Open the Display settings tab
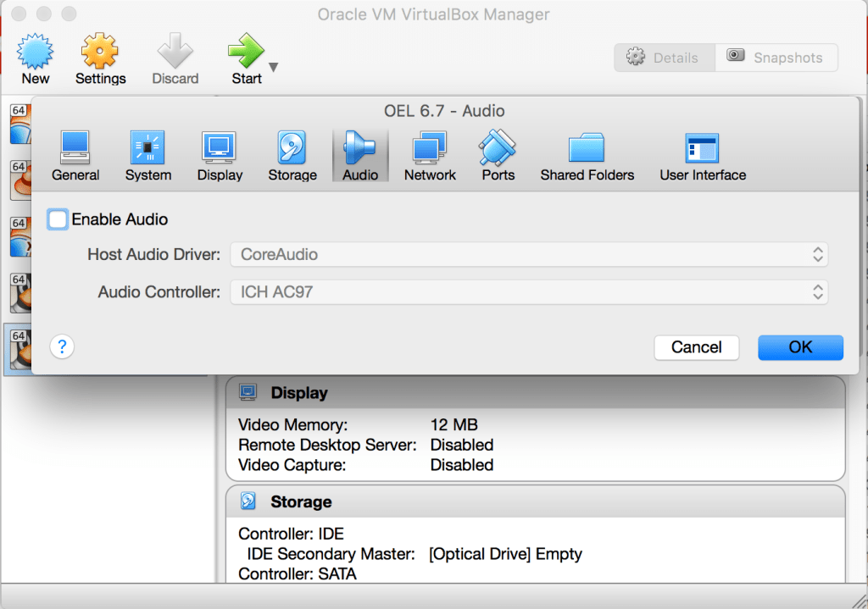Image resolution: width=868 pixels, height=609 pixels. pos(220,156)
